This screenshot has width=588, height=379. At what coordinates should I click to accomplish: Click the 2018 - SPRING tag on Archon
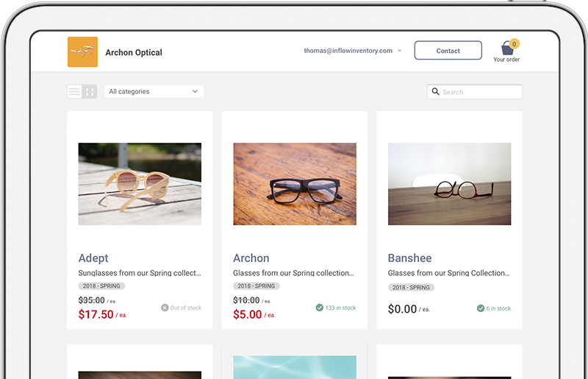pos(256,286)
